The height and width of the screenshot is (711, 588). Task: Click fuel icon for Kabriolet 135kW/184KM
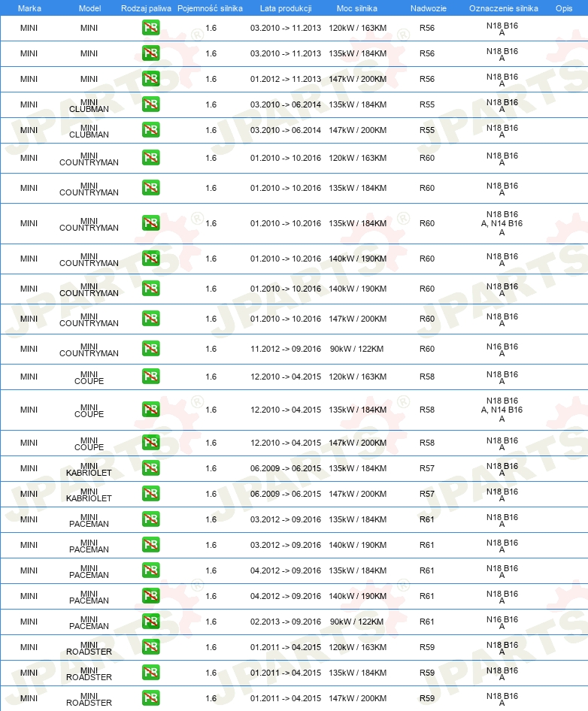[150, 468]
